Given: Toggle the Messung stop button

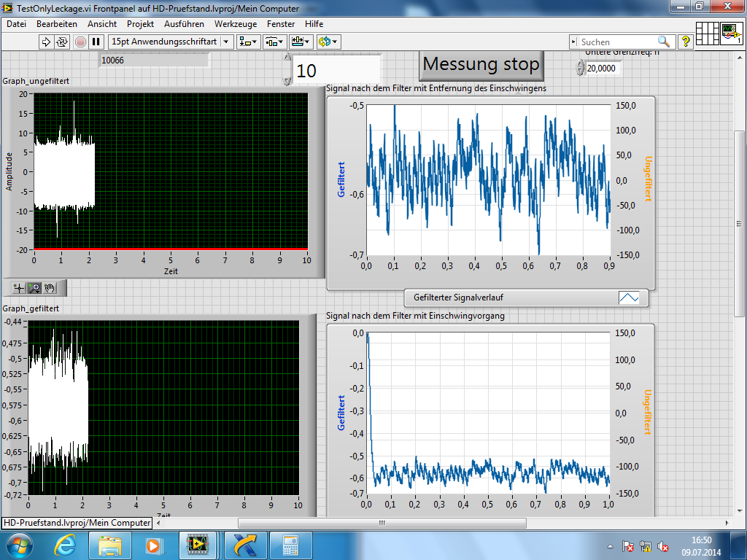Looking at the screenshot, I should (x=481, y=64).
